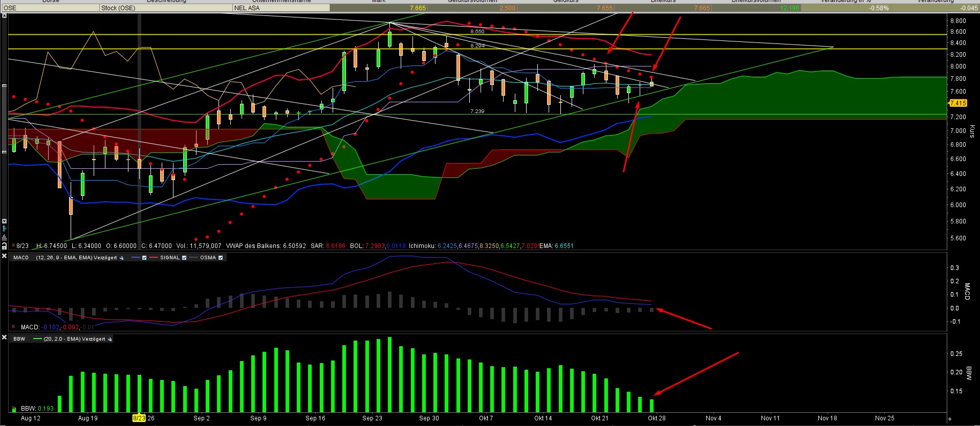The height and width of the screenshot is (426, 980).
Task: Click the green BBW line color swatch
Action: click(37, 339)
